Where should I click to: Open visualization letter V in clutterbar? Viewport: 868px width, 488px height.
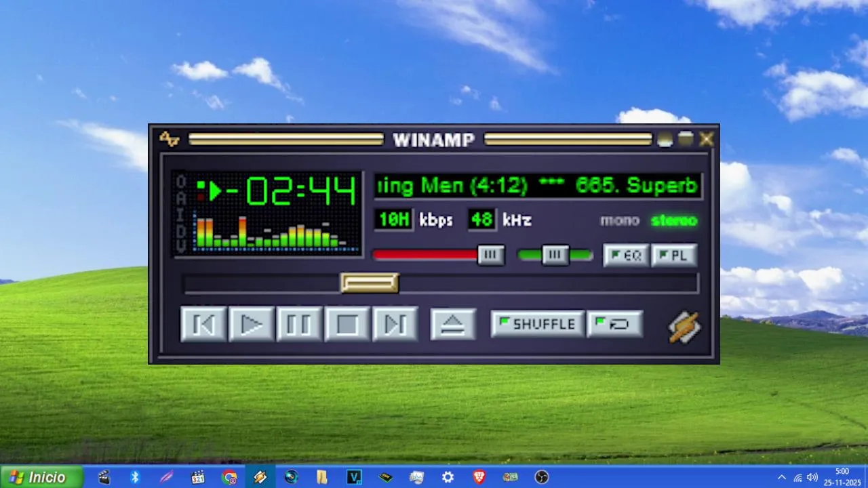click(181, 246)
